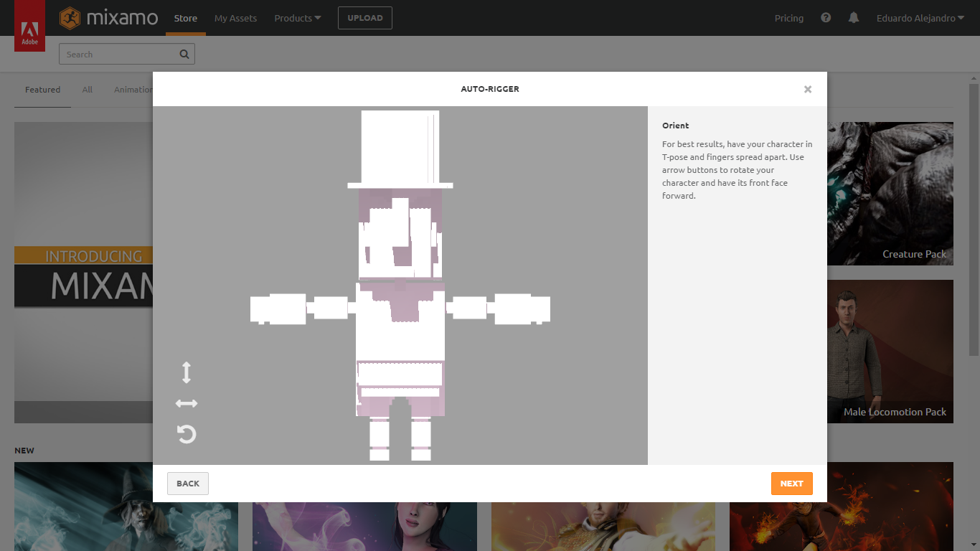Click the horizontal rotate arrow icon
Image resolution: width=980 pixels, height=551 pixels.
tap(187, 403)
